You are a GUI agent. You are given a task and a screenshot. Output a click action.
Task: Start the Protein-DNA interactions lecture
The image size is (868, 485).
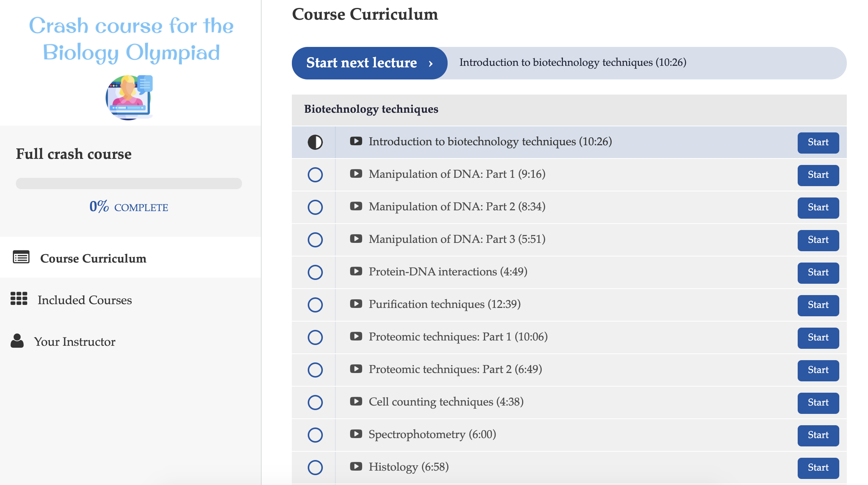[x=818, y=273]
